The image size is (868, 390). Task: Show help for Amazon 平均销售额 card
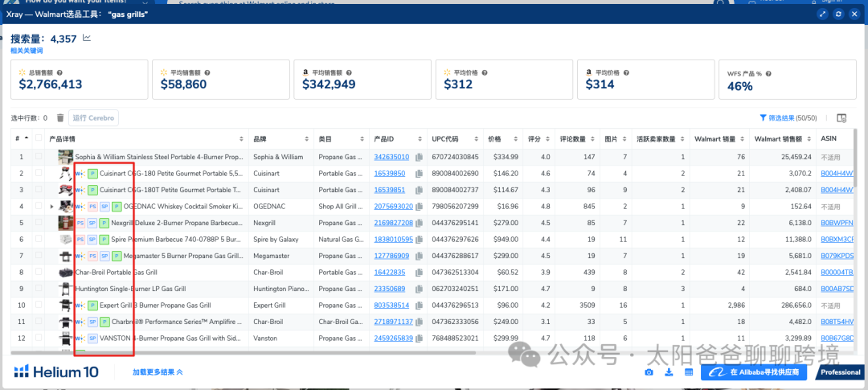coord(348,72)
